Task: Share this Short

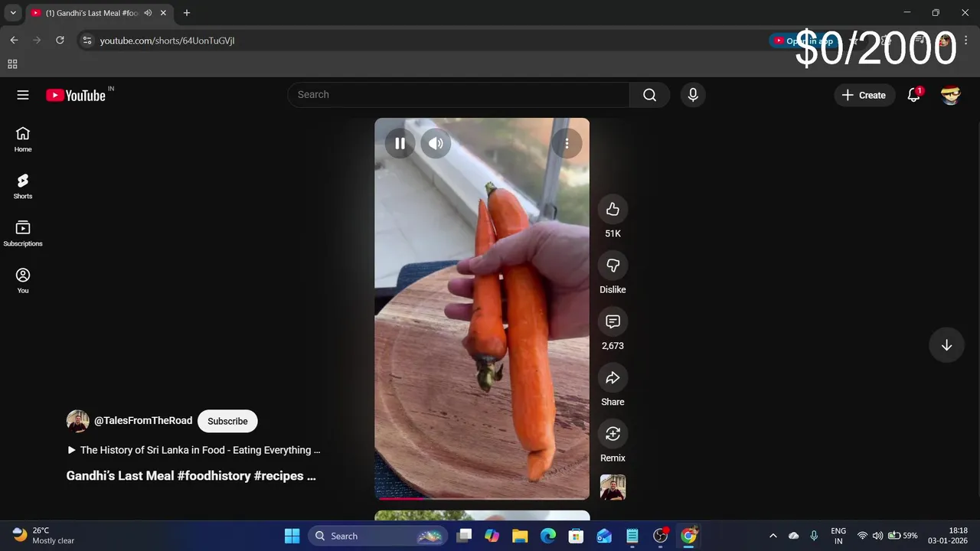Action: [x=612, y=378]
